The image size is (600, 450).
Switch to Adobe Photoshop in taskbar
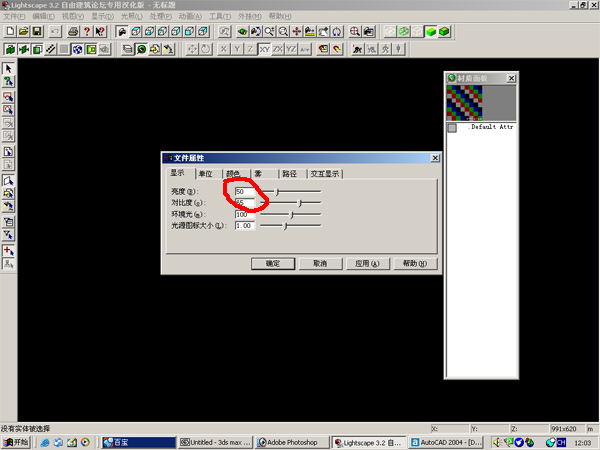click(x=292, y=442)
